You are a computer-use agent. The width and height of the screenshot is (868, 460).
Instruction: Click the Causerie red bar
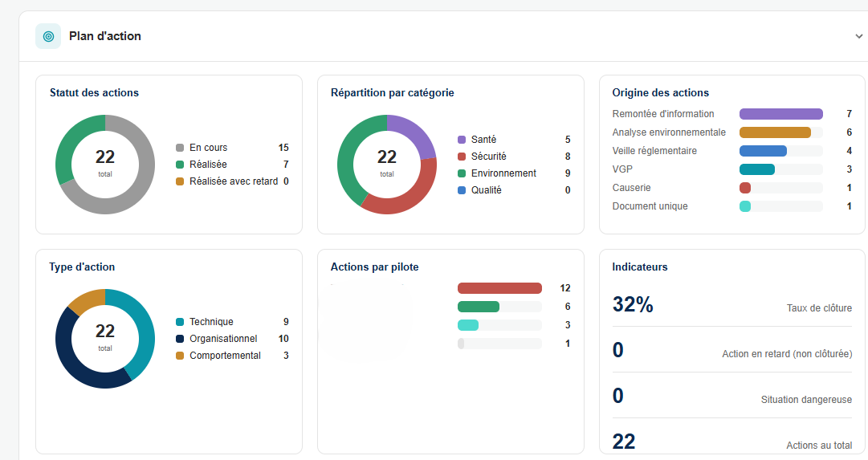(x=745, y=188)
